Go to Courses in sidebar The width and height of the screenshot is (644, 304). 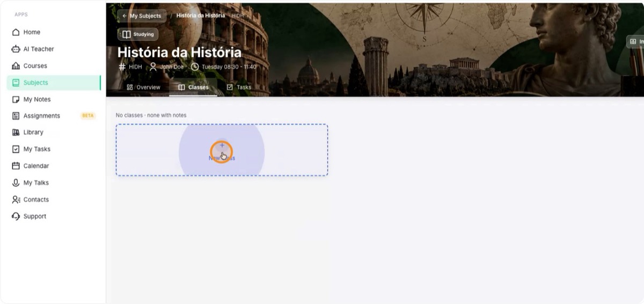[x=54, y=66]
